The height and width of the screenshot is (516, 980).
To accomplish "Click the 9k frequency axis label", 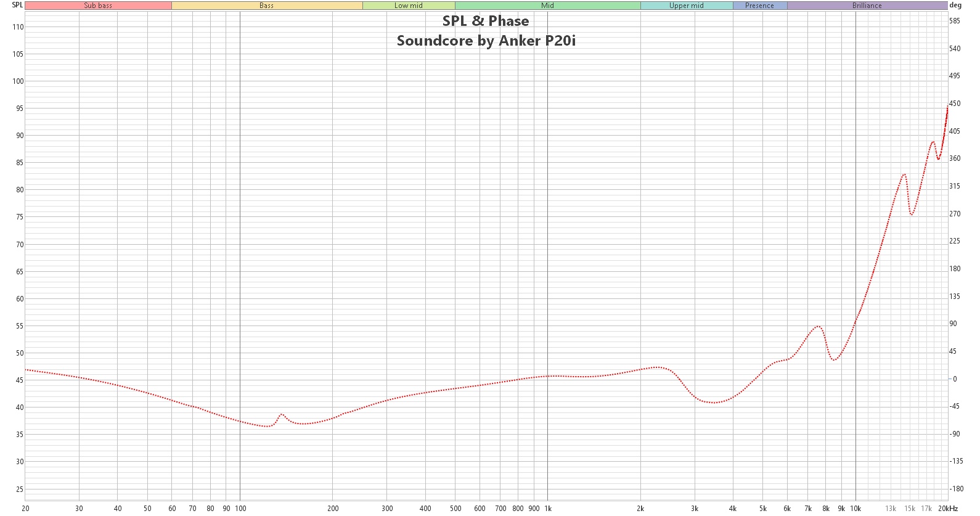I will (841, 509).
